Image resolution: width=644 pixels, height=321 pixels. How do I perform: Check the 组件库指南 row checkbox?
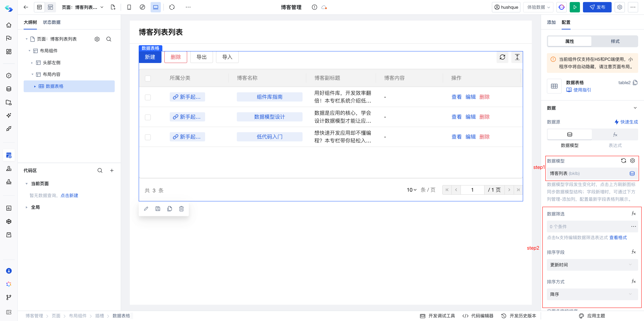click(x=148, y=97)
